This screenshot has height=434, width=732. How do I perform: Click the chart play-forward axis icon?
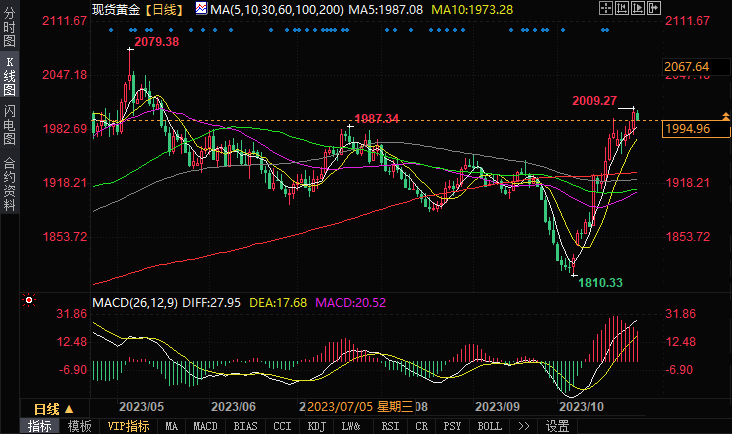(638, 8)
